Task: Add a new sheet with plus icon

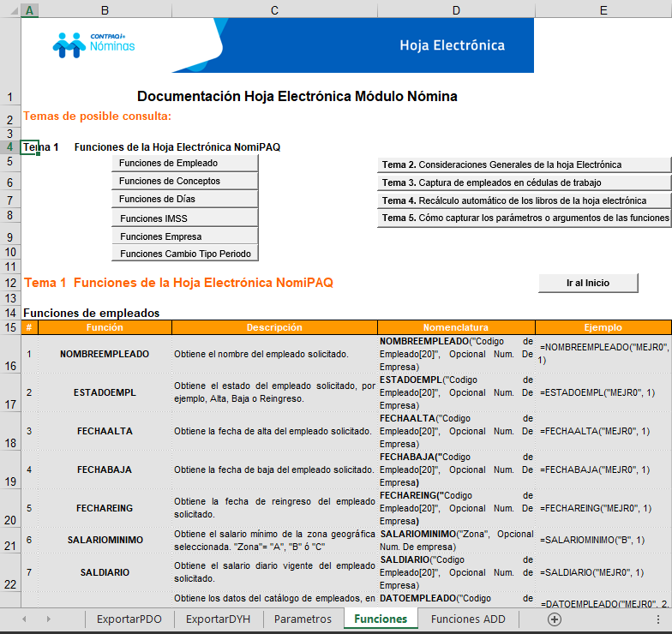Action: point(554,619)
